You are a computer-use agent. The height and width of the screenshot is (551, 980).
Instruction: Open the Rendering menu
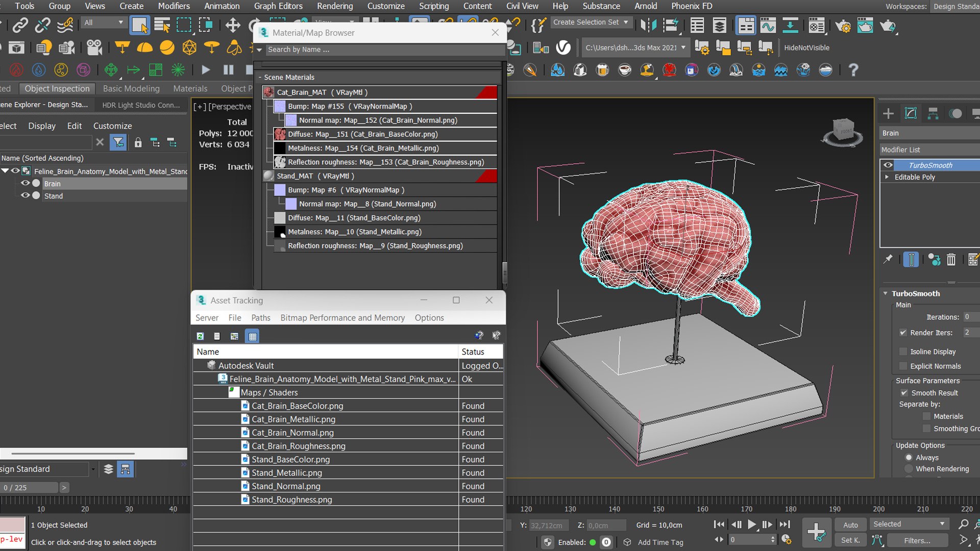point(335,6)
